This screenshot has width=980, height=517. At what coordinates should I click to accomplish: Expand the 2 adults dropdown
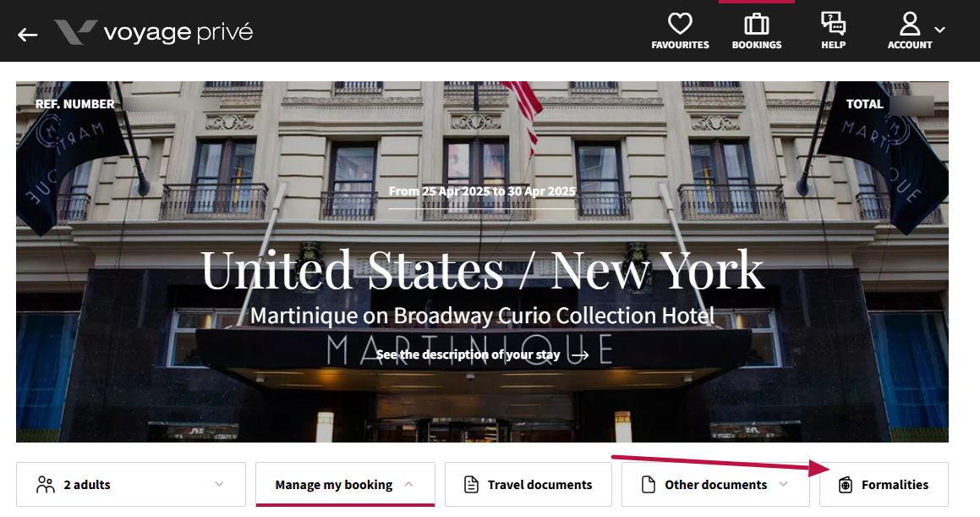coord(131,485)
